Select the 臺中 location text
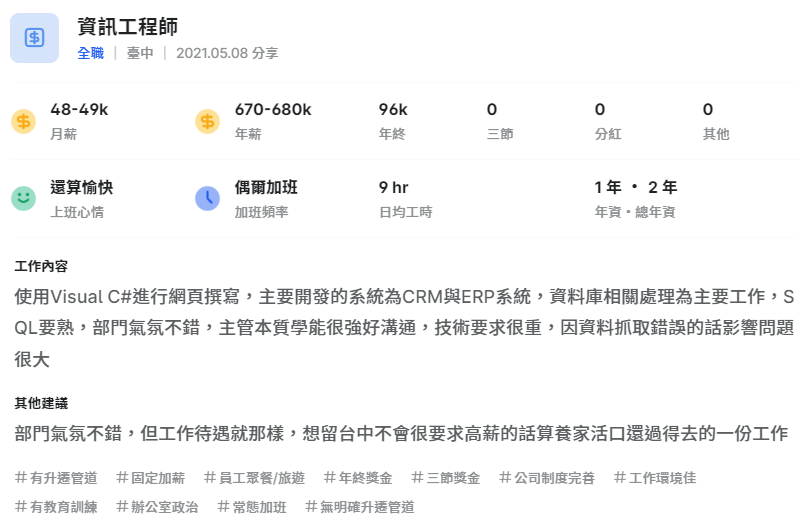The width and height of the screenshot is (806, 524). point(140,53)
